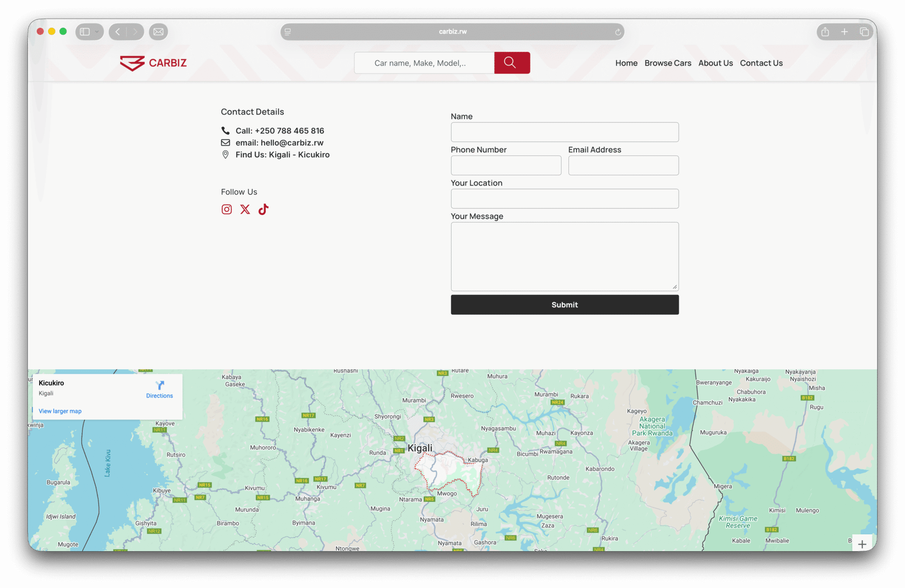Go back with browser back arrow
This screenshot has height=588, width=905.
tap(118, 32)
